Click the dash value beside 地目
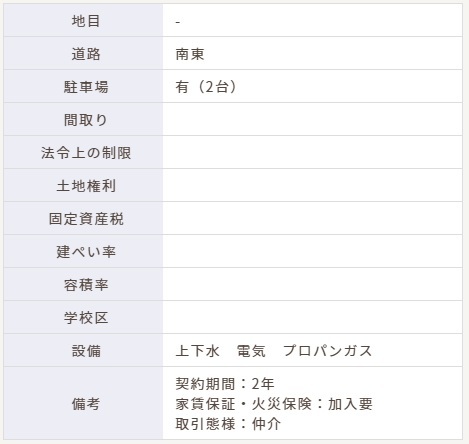 tap(178, 22)
